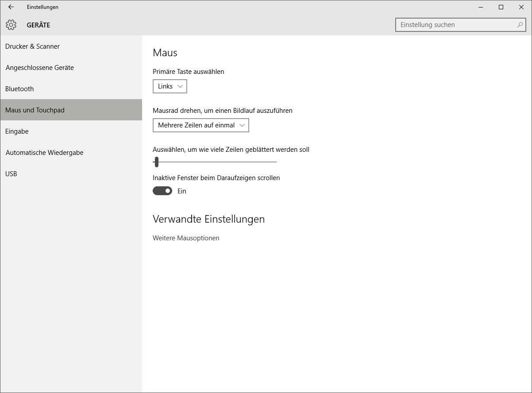
Task: Close the Einstellungen window
Action: coord(521,7)
